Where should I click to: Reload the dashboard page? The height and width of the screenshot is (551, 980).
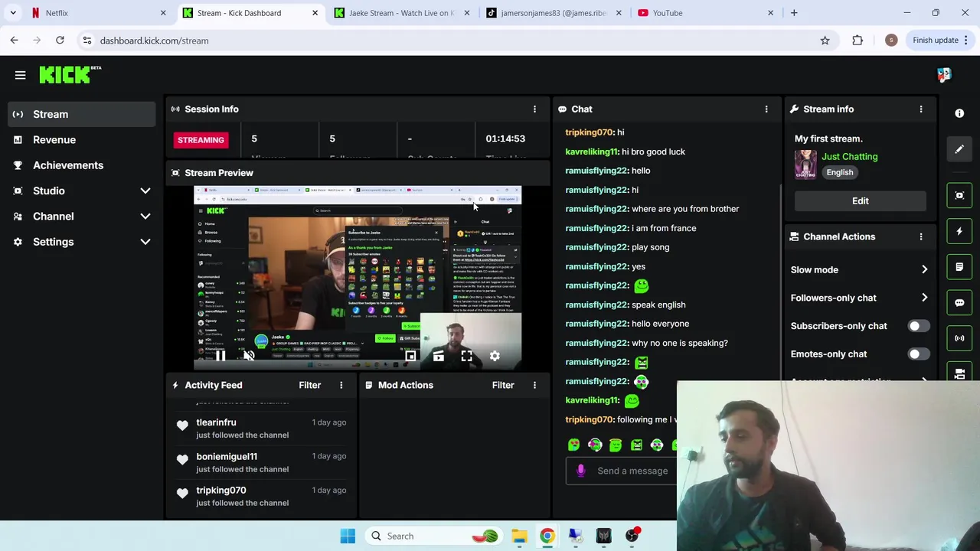(x=60, y=41)
